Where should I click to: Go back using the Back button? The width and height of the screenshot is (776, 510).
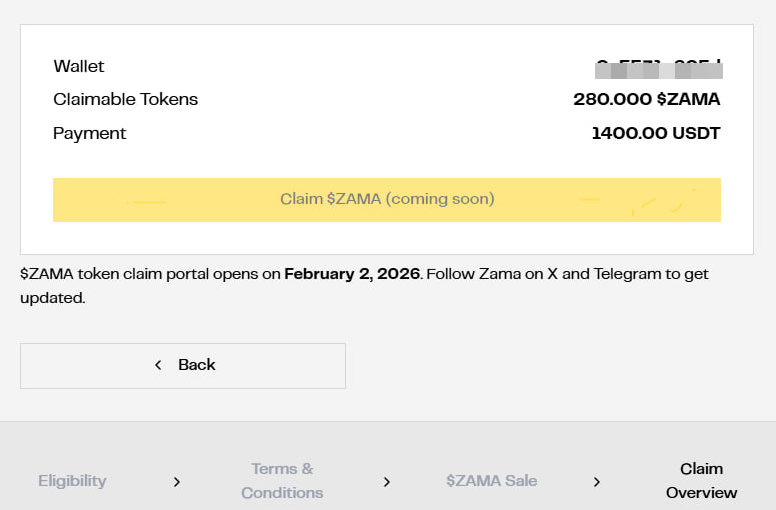tap(183, 365)
